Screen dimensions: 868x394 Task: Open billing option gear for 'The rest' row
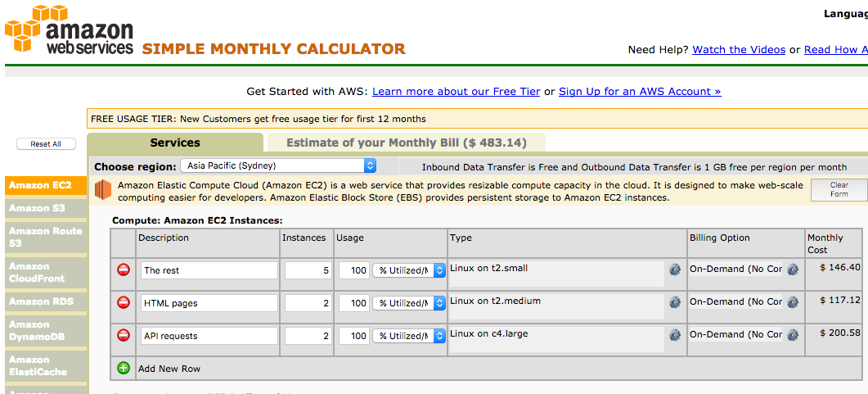(x=793, y=269)
